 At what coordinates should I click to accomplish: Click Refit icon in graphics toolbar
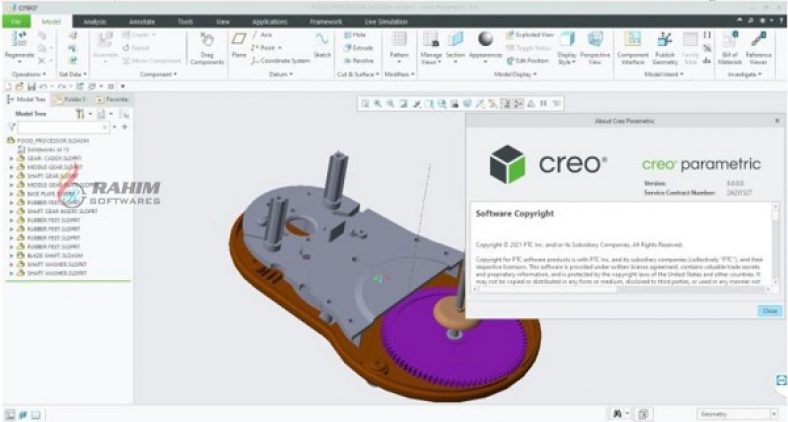[x=365, y=103]
